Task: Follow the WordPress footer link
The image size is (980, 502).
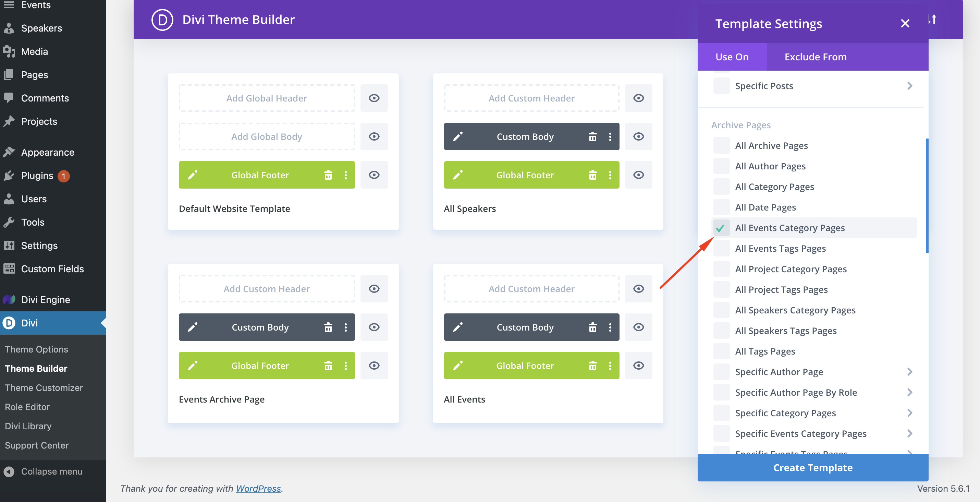Action: coord(258,488)
